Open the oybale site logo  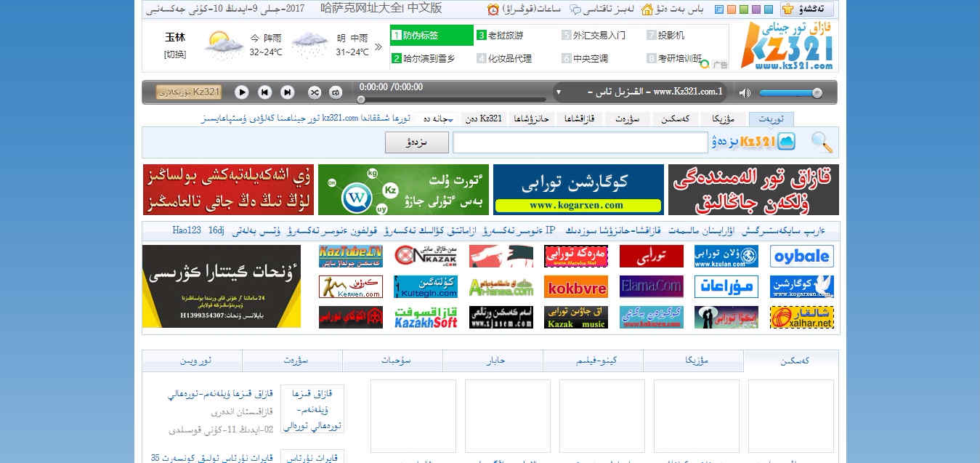coord(802,256)
